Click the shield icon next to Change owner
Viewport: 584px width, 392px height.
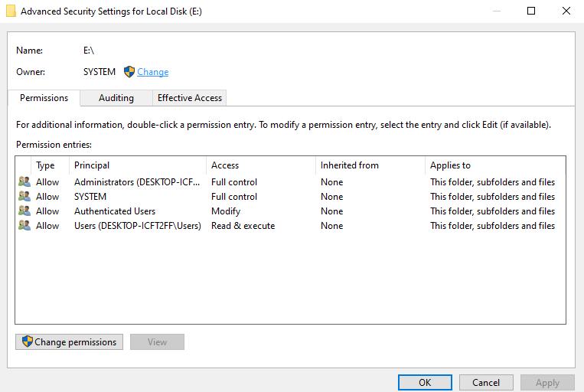coord(129,72)
